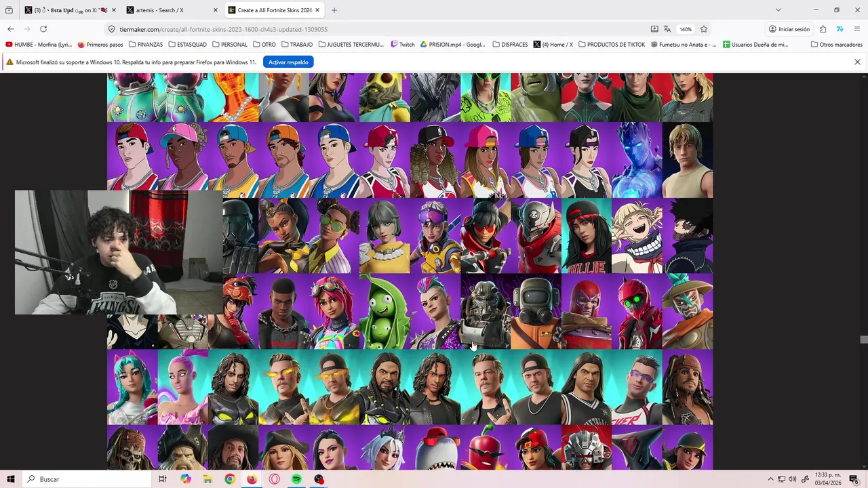Open the Windows Start menu
The image size is (868, 488).
(x=11, y=479)
